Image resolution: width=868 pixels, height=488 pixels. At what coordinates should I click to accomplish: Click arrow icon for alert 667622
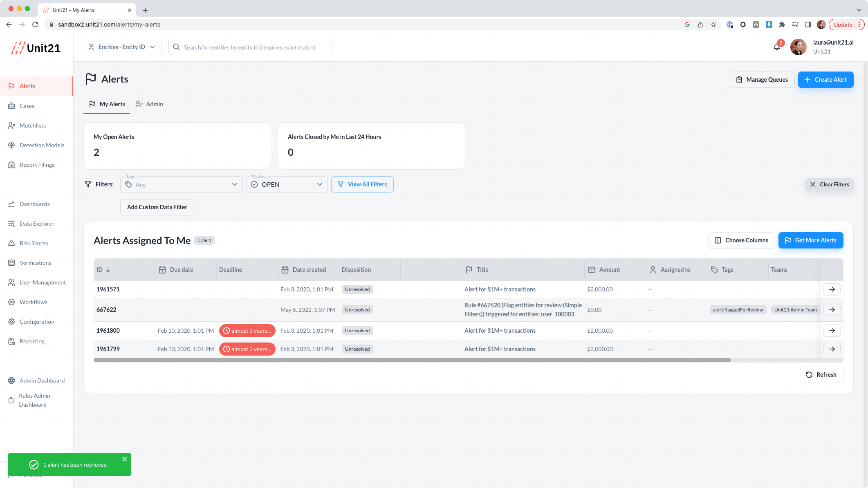832,310
